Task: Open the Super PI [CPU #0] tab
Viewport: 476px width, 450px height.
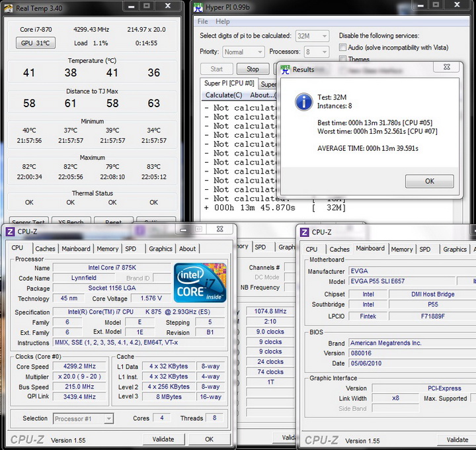Action: pyautogui.click(x=229, y=83)
